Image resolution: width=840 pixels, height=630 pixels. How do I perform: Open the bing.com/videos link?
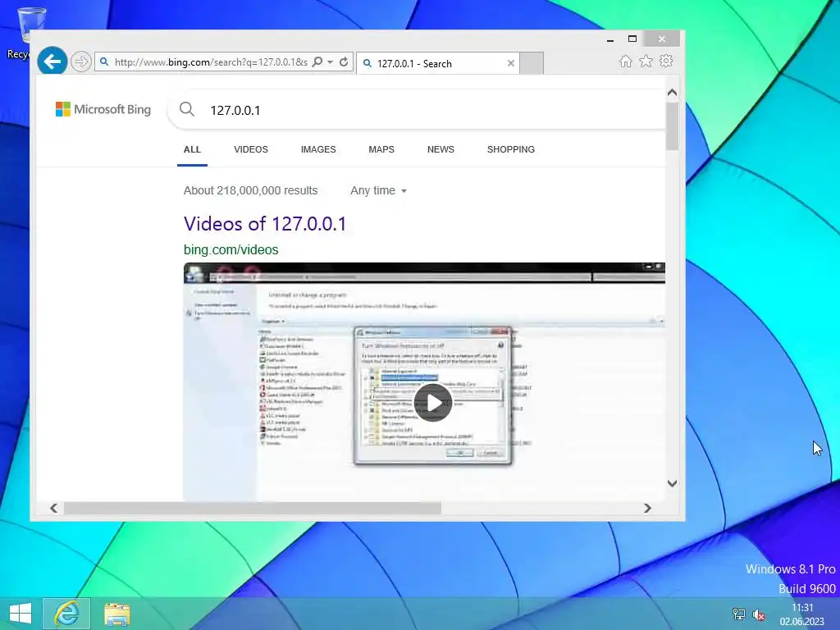[231, 249]
